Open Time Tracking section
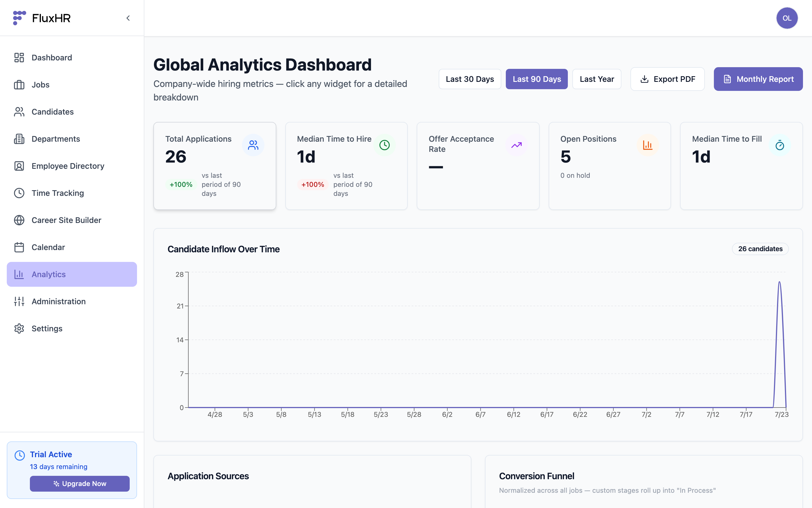 pos(72,193)
